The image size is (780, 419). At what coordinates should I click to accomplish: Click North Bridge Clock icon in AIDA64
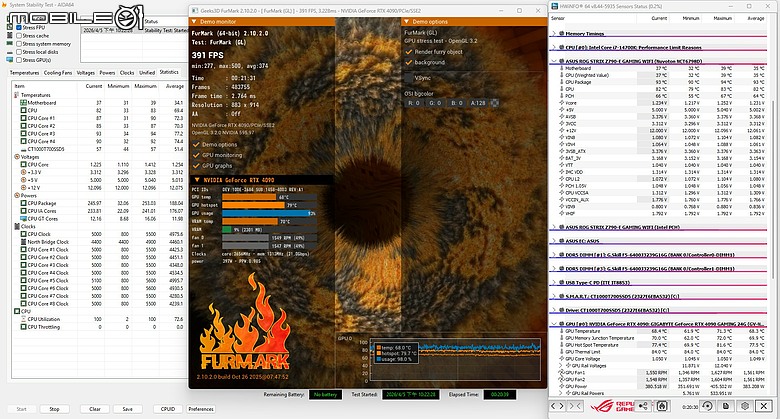click(x=23, y=242)
